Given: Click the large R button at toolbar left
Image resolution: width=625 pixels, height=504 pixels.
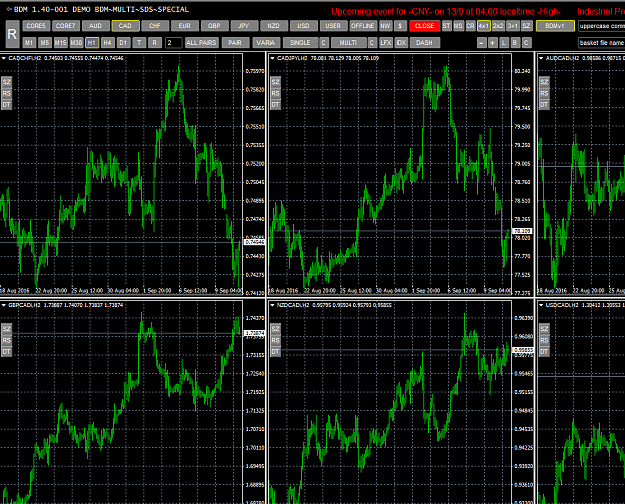Looking at the screenshot, I should [x=12, y=34].
